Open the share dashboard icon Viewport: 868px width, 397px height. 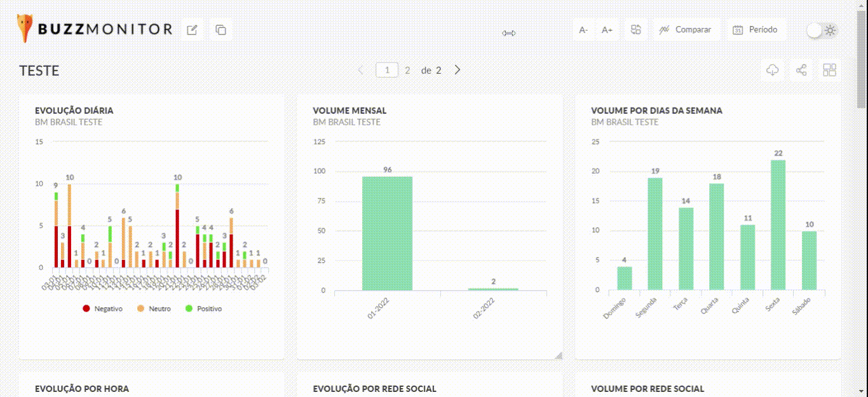(801, 70)
